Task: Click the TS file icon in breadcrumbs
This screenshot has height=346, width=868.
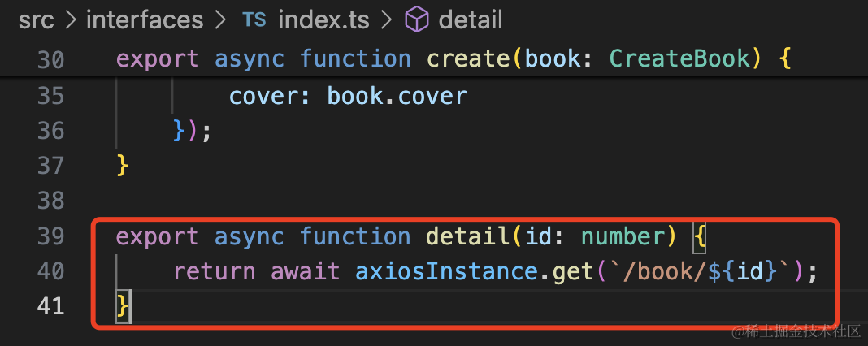Action: (254, 19)
